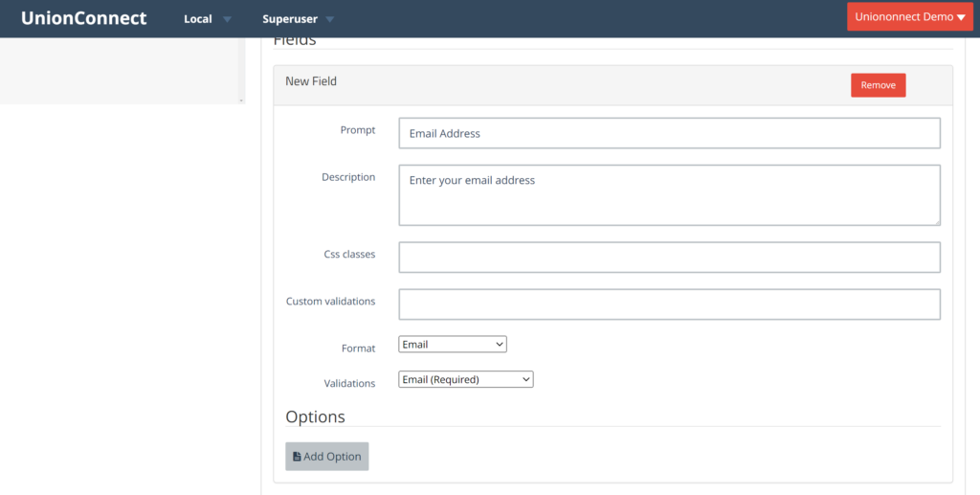The width and height of the screenshot is (980, 495).
Task: Open the Validations dropdown Email (Required)
Action: [466, 379]
